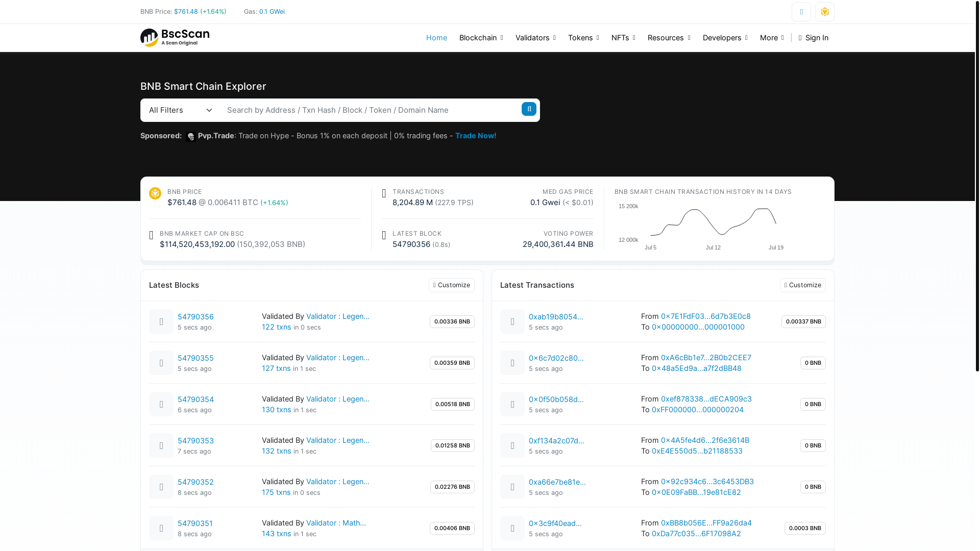Open block 54790356
980x551 pixels.
click(195, 317)
